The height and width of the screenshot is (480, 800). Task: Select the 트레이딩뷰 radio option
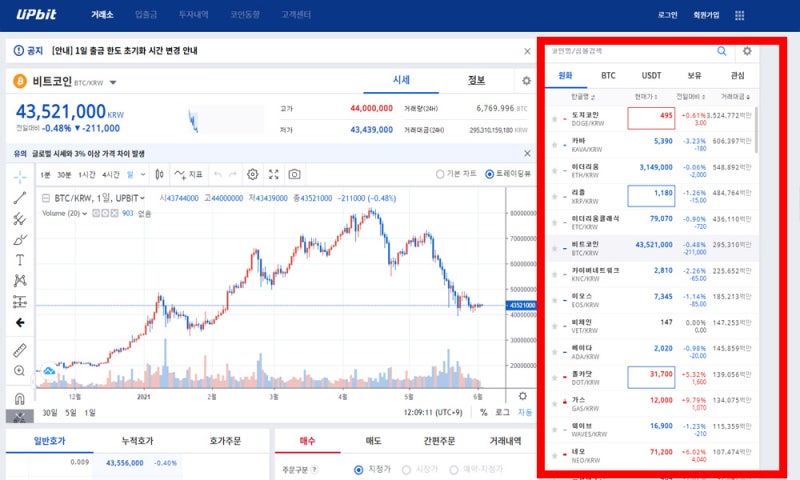click(x=489, y=174)
